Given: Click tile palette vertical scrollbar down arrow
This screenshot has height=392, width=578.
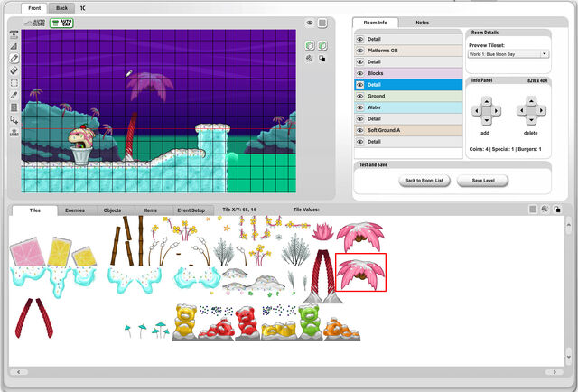Looking at the screenshot, I should (x=568, y=357).
